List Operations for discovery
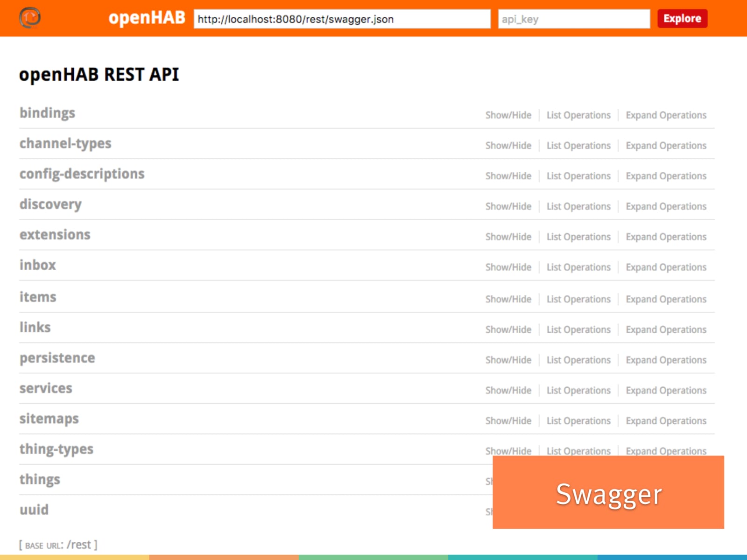Image resolution: width=747 pixels, height=560 pixels. [578, 206]
